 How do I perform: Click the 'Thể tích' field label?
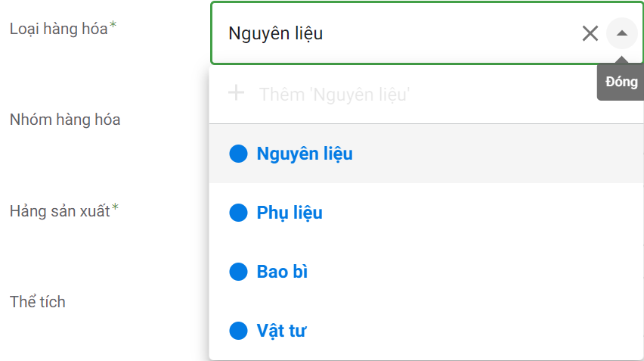pos(37,302)
